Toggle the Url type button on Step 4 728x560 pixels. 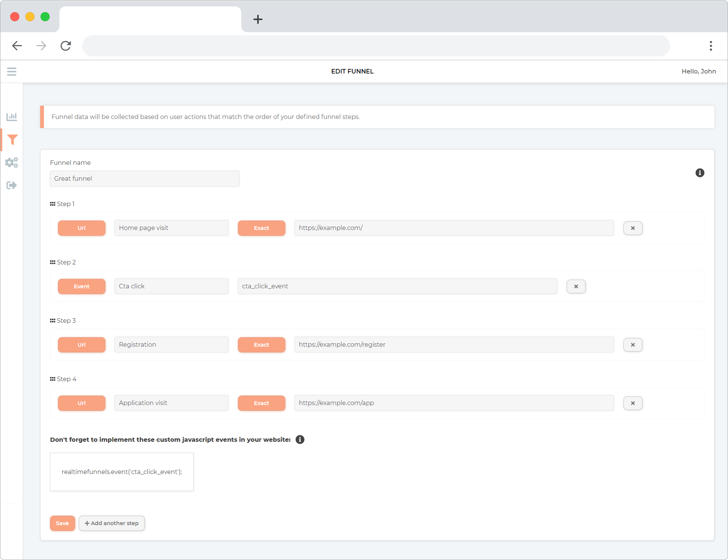(x=81, y=403)
